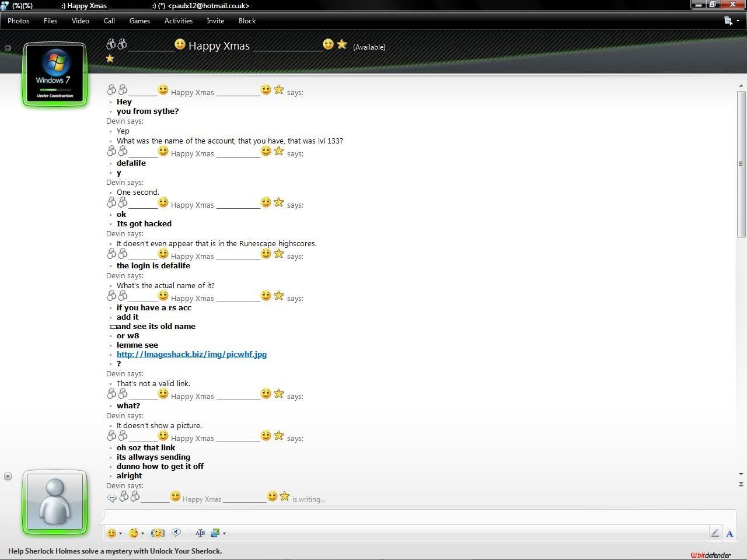Collapse your own display picture arrow
The height and width of the screenshot is (560, 747).
click(x=8, y=477)
